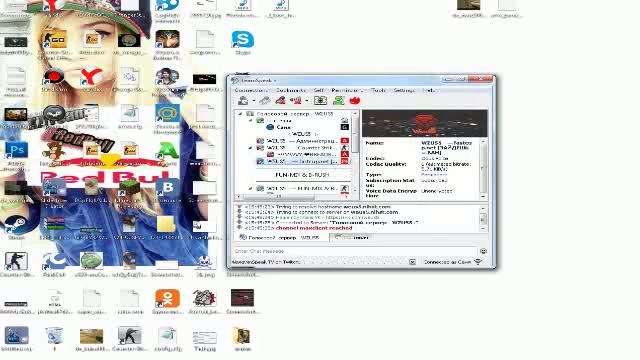Click the FUN-MIX & D-RUSH spacer
Image resolution: width=640 pixels, height=360 pixels.
click(302, 175)
